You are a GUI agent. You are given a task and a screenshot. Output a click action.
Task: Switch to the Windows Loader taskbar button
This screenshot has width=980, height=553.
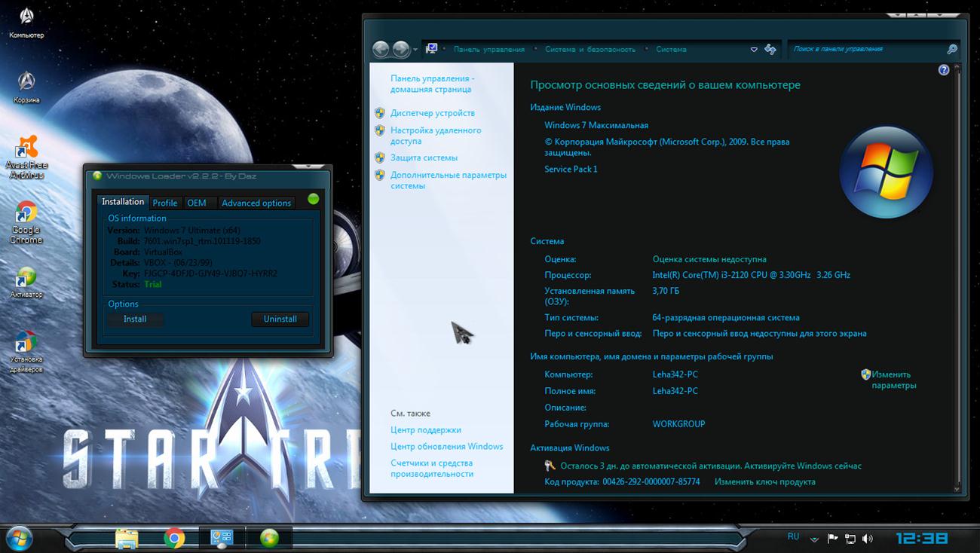click(269, 538)
